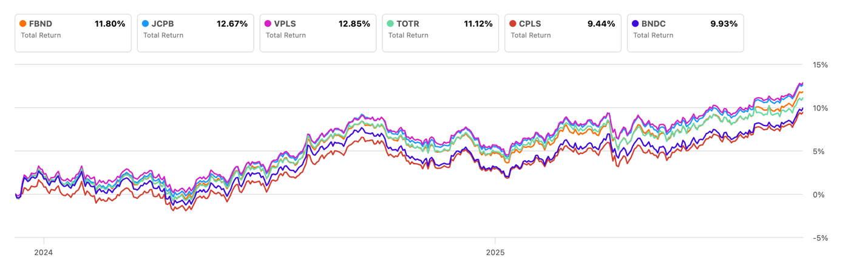Select the JCPB ticker label
This screenshot has height=271, width=868.
163,24
